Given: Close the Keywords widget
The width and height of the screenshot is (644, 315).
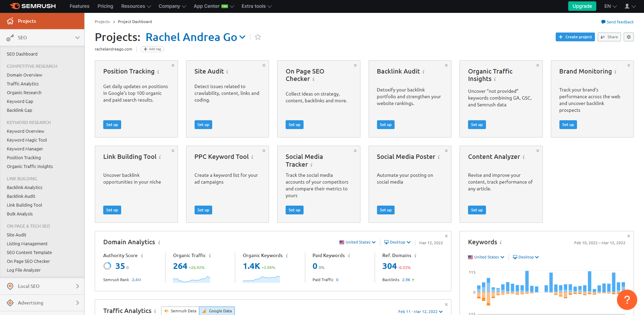Looking at the screenshot, I should (629, 236).
